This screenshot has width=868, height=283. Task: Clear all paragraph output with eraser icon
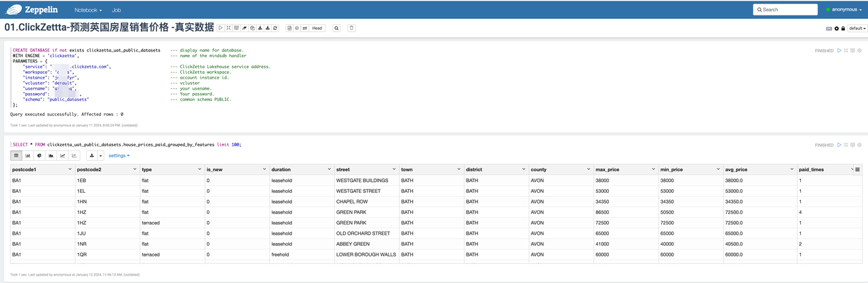click(244, 28)
